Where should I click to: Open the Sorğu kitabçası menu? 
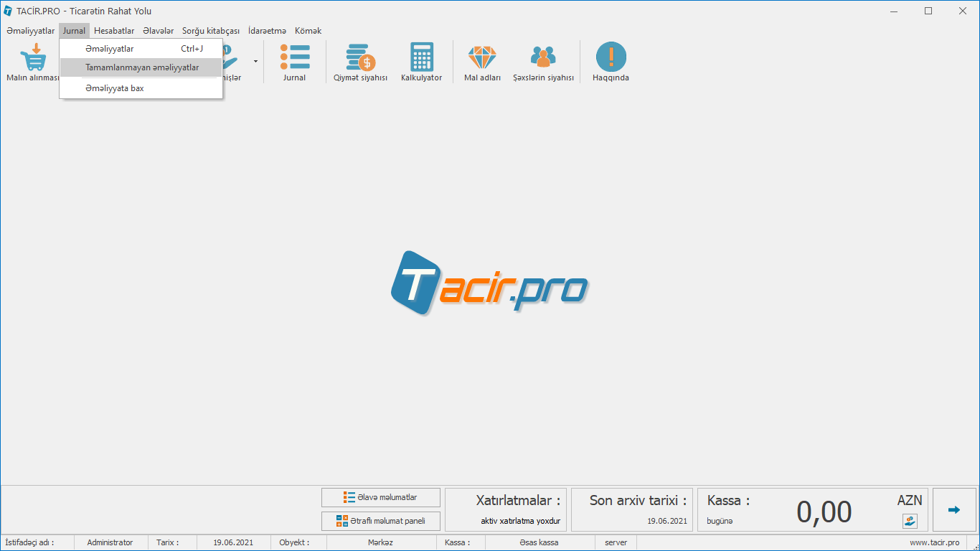coord(210,31)
